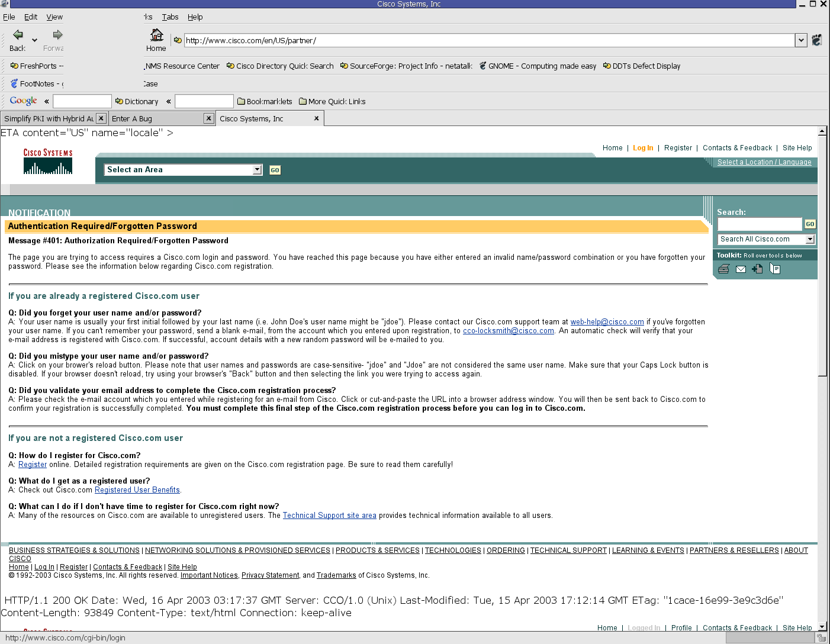Screen dimensions: 830x644
Task: Open Register link in the answer
Action: (x=33, y=465)
